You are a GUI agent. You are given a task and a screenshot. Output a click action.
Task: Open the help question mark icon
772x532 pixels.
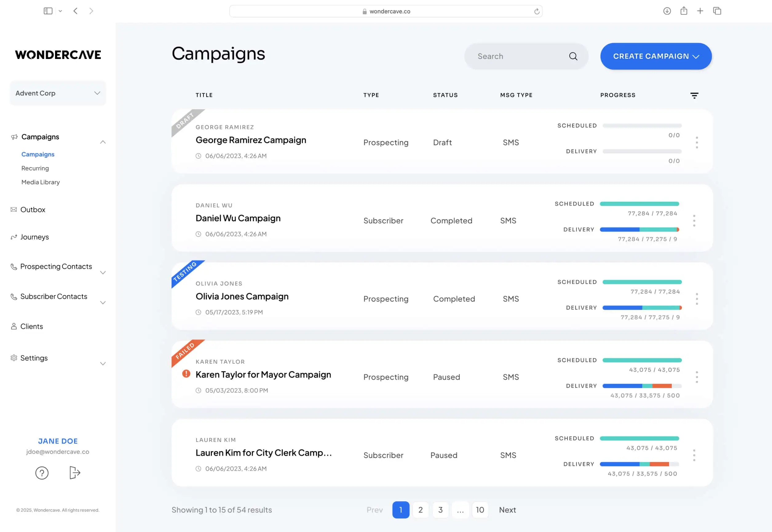tap(42, 473)
